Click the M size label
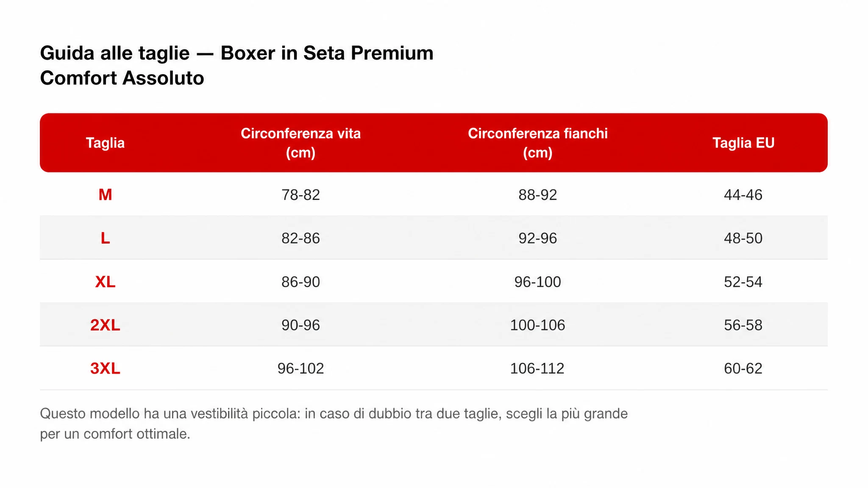The width and height of the screenshot is (868, 488). (105, 195)
